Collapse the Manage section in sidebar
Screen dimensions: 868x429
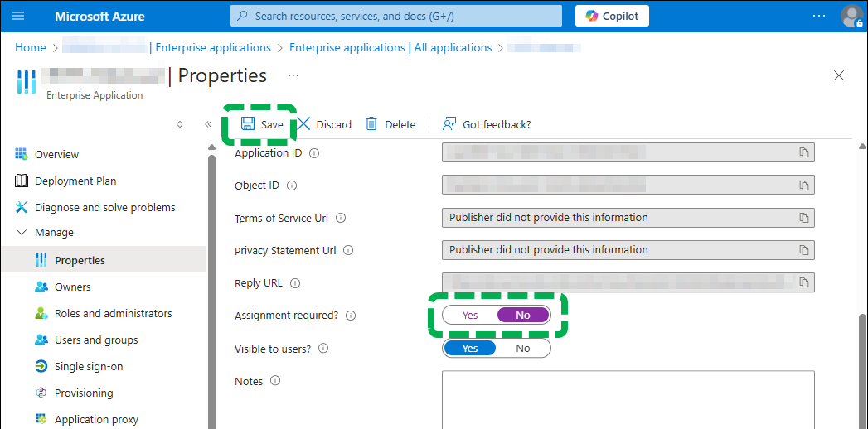point(21,233)
